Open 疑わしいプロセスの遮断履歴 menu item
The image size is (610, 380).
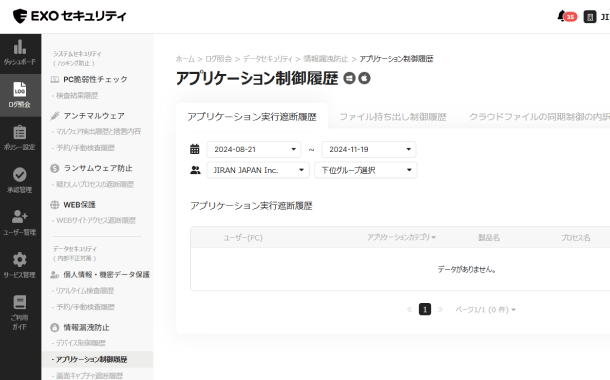95,184
